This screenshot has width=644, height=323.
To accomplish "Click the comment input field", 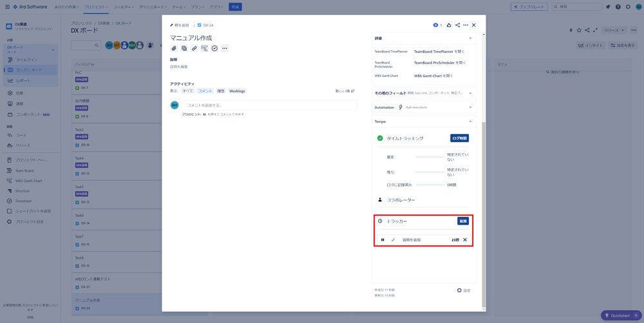I will pyautogui.click(x=269, y=105).
